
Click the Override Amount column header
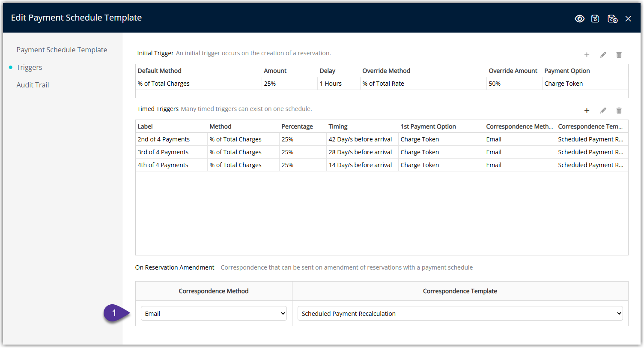pos(514,71)
